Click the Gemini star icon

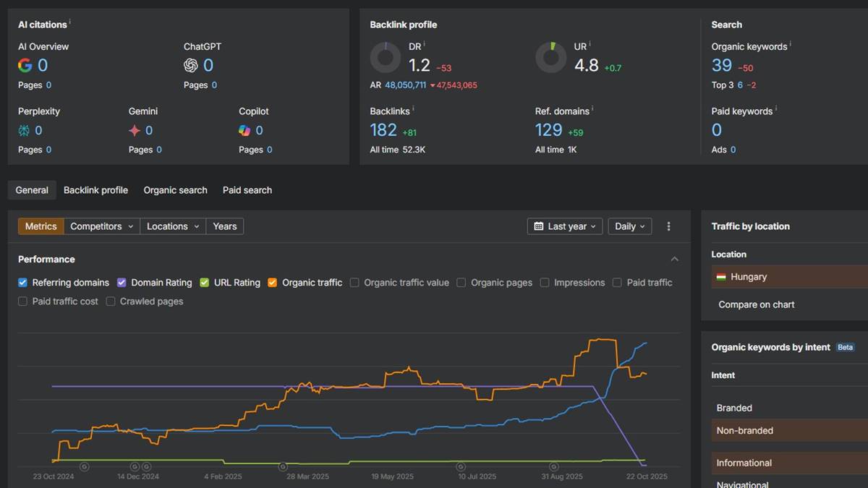[x=134, y=130]
